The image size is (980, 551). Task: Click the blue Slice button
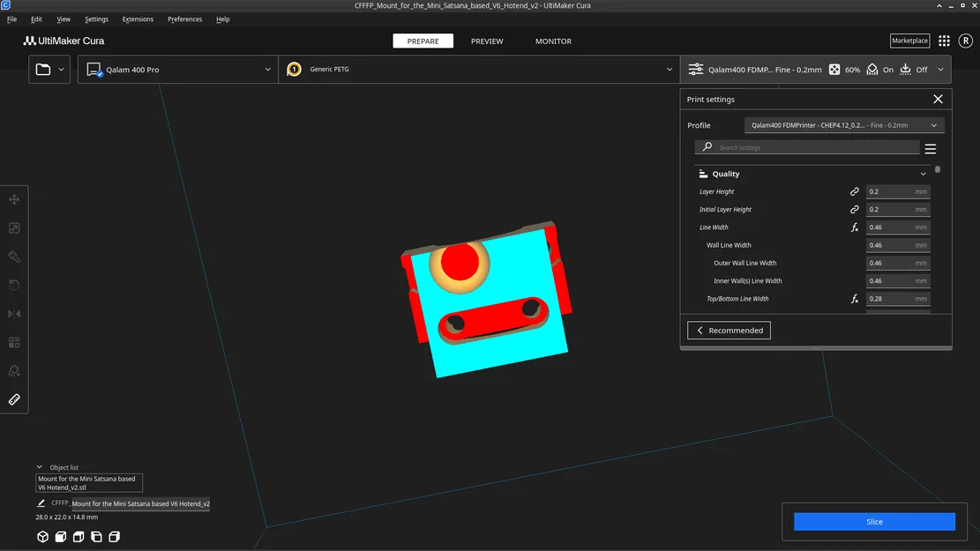point(874,522)
